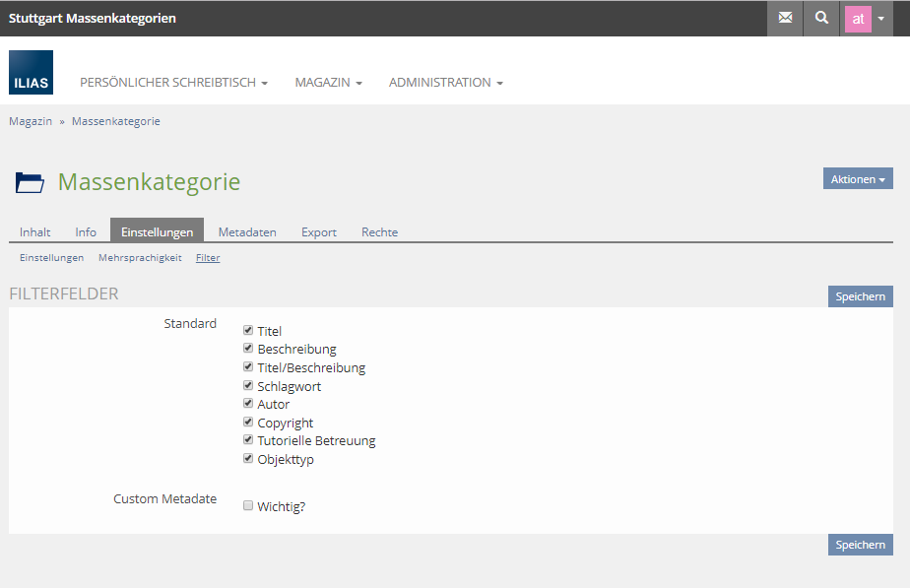
Task: Enable the Wichtig? custom metadata checkbox
Action: pyautogui.click(x=248, y=506)
